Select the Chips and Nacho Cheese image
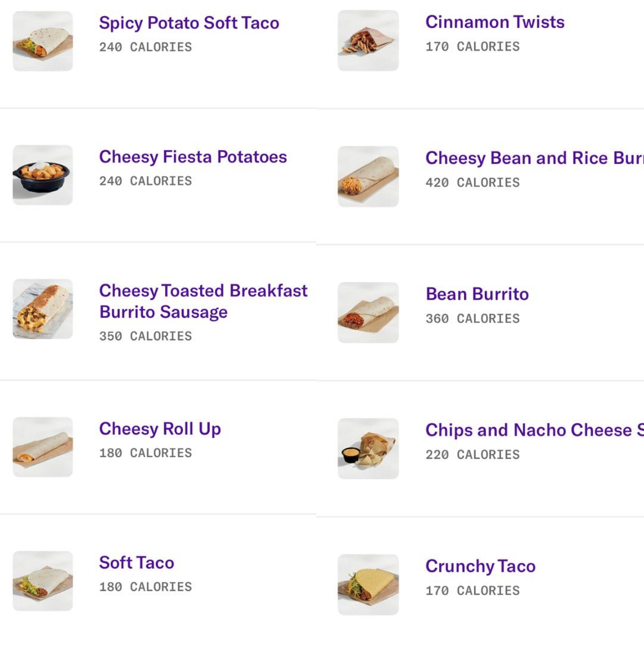This screenshot has width=644, height=646. [368, 448]
